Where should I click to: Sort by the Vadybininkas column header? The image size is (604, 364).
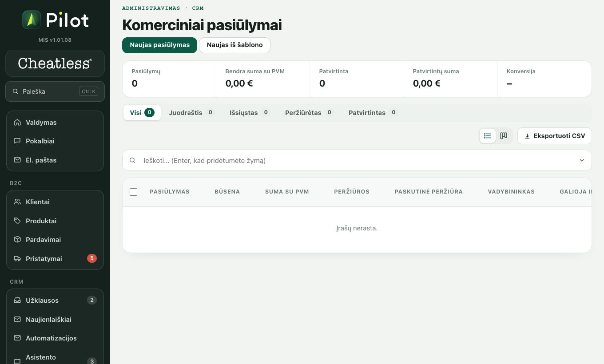511,192
